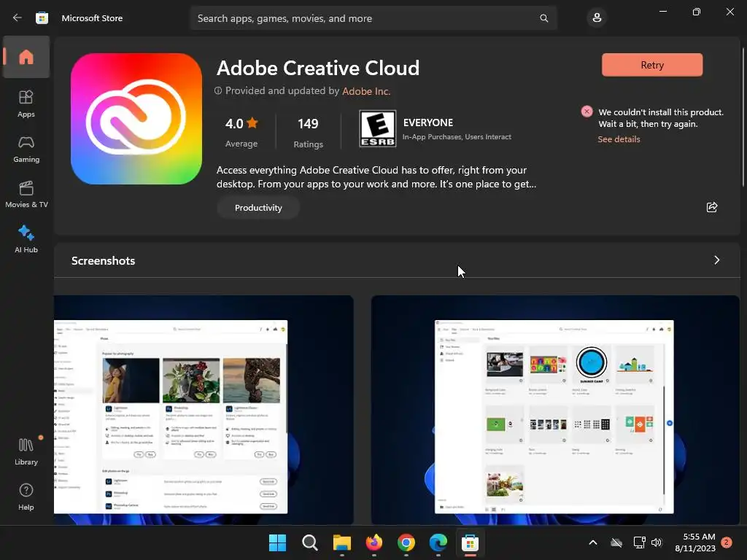Screen dimensions: 747x560
Task: Click the OneDrive cloud tray icon
Action: tap(616, 542)
